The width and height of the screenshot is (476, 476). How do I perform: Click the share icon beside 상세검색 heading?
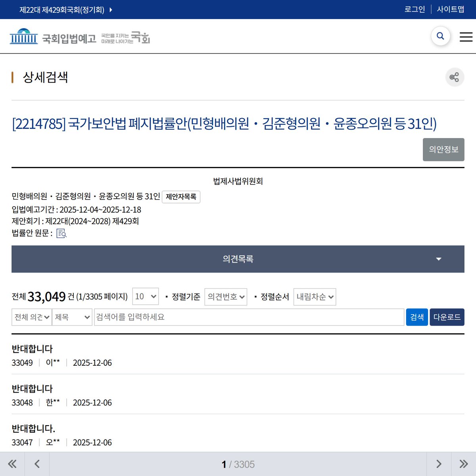click(x=455, y=77)
